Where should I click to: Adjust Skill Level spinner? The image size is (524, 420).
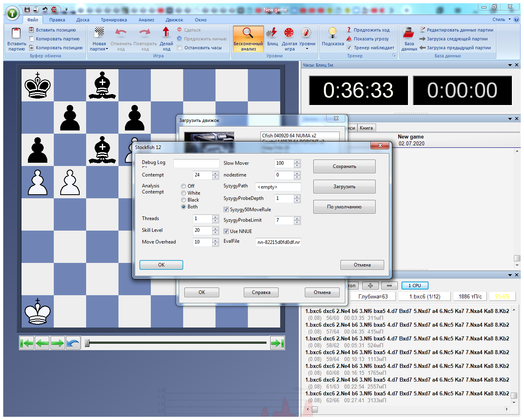point(215,230)
